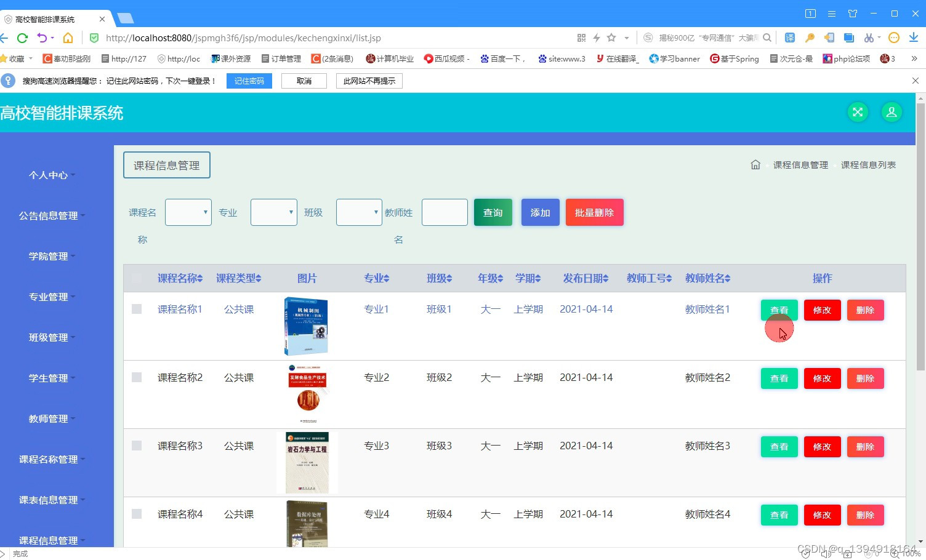Open the 专业 filter dropdown
926x560 pixels.
(273, 212)
